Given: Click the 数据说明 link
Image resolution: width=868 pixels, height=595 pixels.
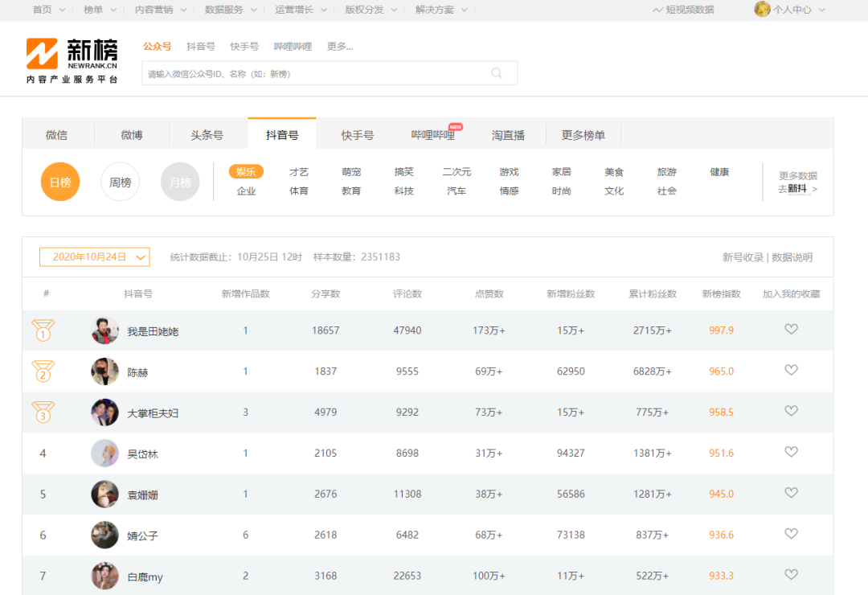Looking at the screenshot, I should click(x=792, y=257).
